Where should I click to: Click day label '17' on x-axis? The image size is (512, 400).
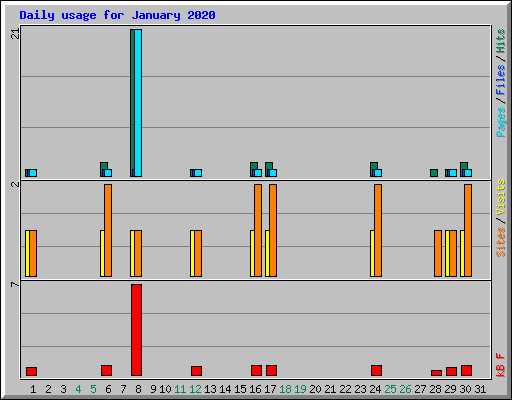pyautogui.click(x=270, y=389)
